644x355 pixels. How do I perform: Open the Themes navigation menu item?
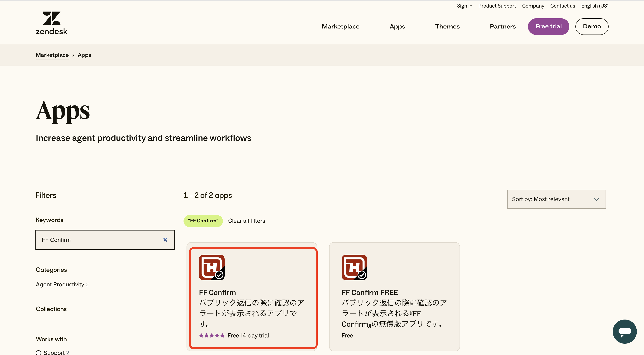[447, 27]
